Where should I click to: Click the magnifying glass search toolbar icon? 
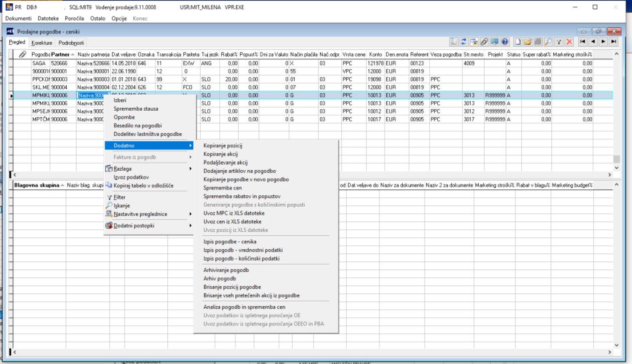[x=549, y=41]
